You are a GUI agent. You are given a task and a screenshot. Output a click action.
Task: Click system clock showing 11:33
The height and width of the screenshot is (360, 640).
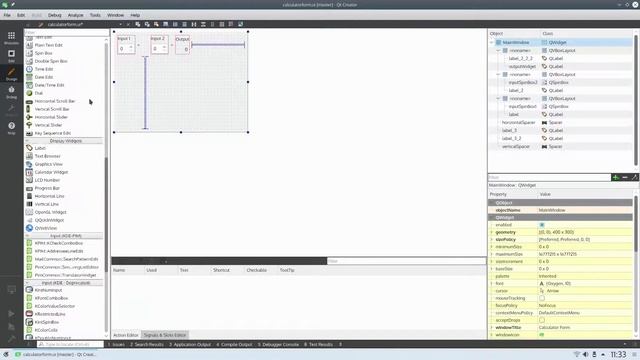[x=618, y=354]
